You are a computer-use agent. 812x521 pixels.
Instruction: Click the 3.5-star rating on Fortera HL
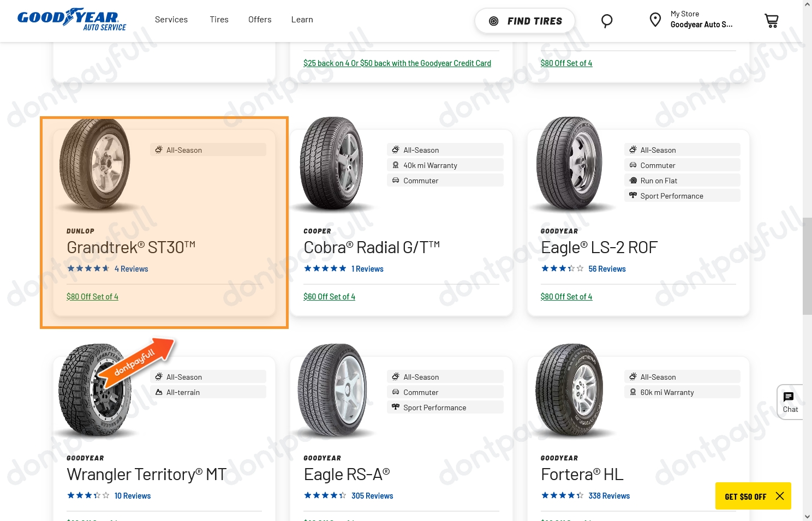coord(562,495)
